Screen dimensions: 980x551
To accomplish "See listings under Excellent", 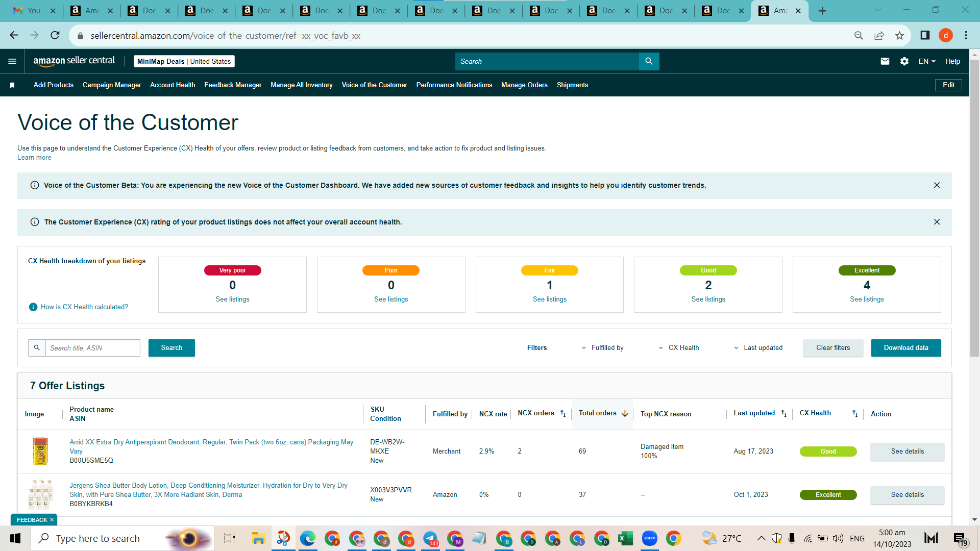I will 867,299.
